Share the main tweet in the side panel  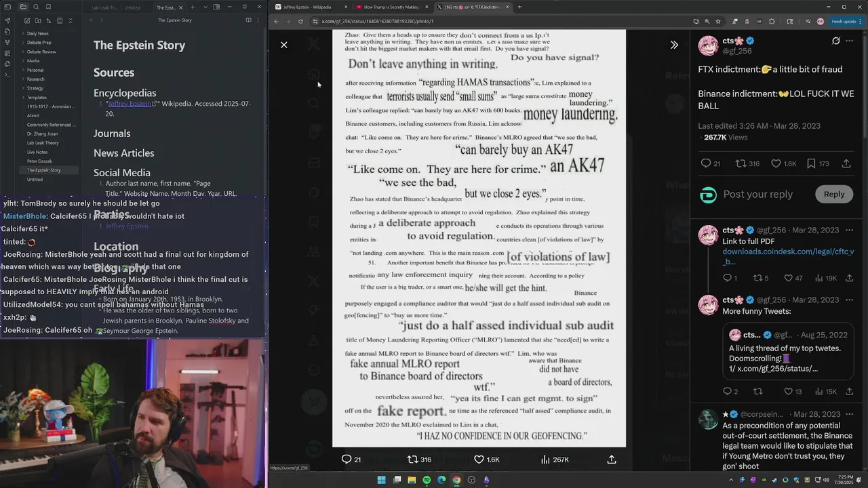point(846,163)
